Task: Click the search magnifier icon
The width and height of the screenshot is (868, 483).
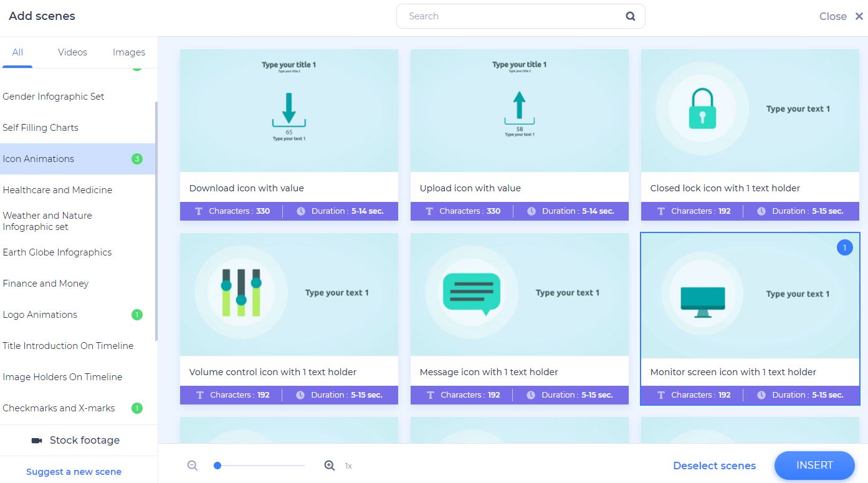Action: pyautogui.click(x=629, y=16)
